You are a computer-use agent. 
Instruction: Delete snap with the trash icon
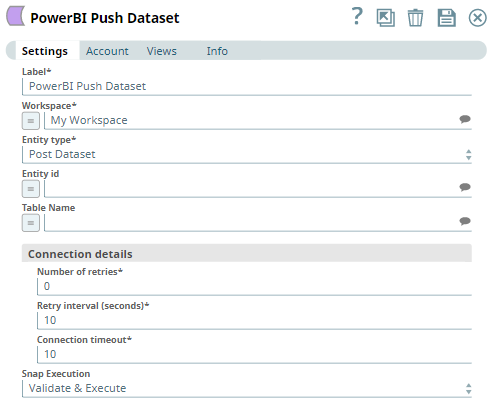(x=415, y=18)
